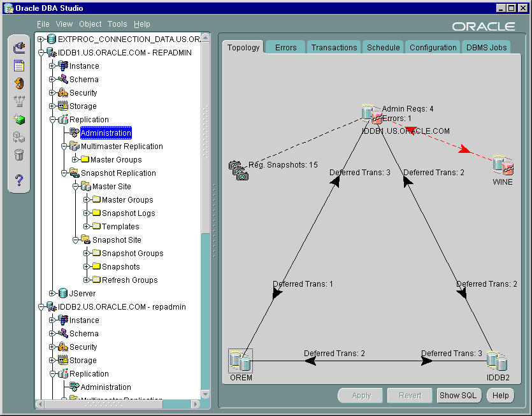Collapse the Snapshot Site node
This screenshot has height=416, width=532.
coord(75,240)
